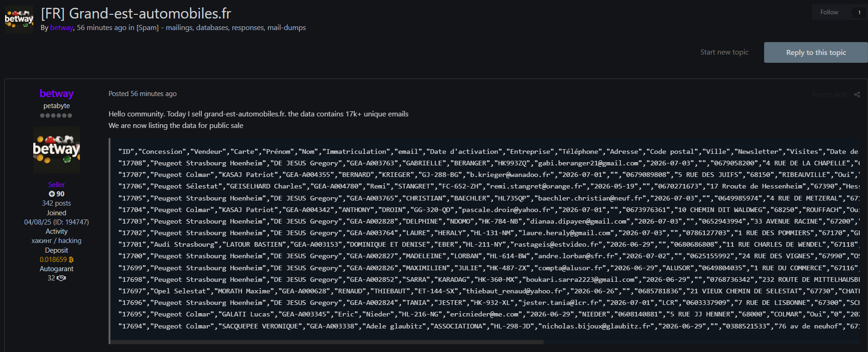868x352 pixels.
Task: Click the betway avatar beside topic title
Action: [x=19, y=19]
